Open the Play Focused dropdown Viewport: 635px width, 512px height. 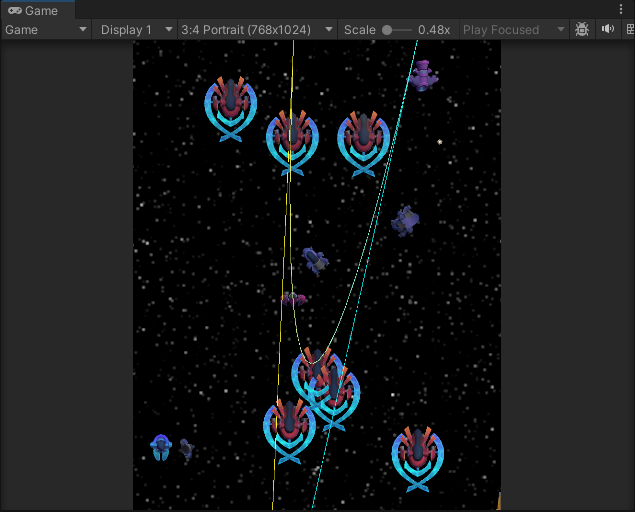point(514,30)
